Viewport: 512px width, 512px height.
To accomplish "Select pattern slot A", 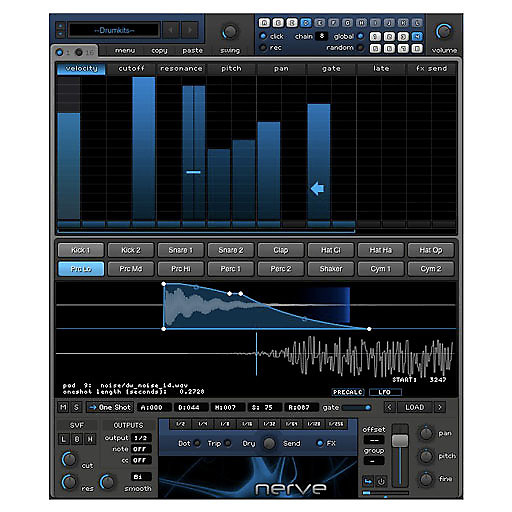I will tap(264, 23).
